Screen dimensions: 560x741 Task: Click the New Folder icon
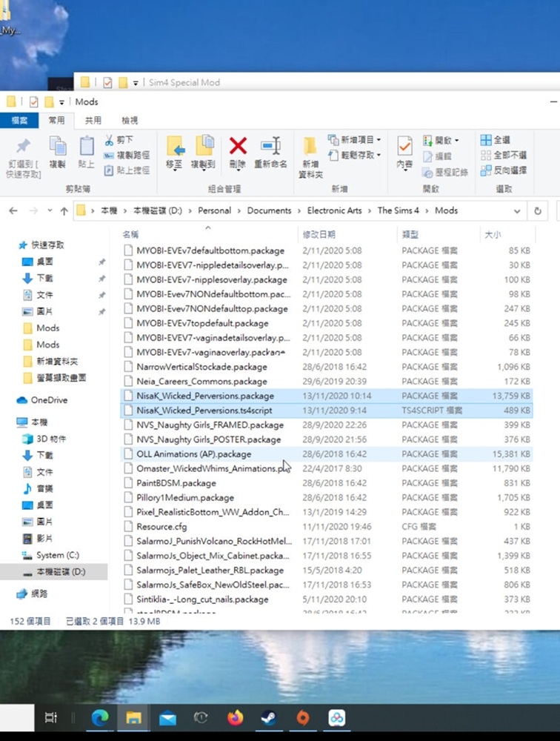(310, 147)
